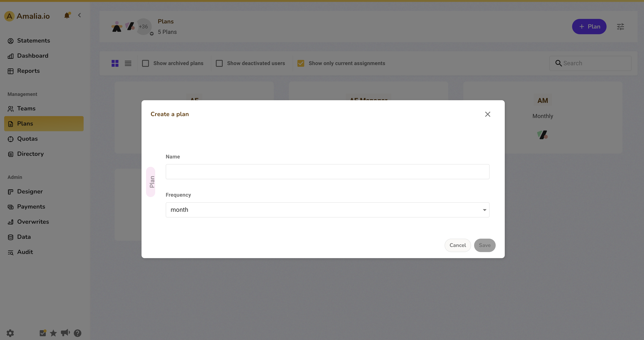644x340 pixels.
Task: Open Quotas in the sidebar
Action: (44, 139)
